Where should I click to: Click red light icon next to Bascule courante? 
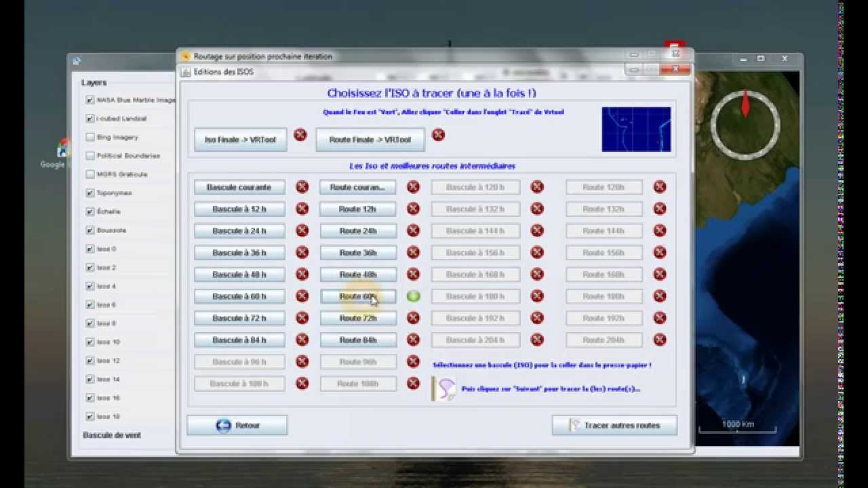302,187
